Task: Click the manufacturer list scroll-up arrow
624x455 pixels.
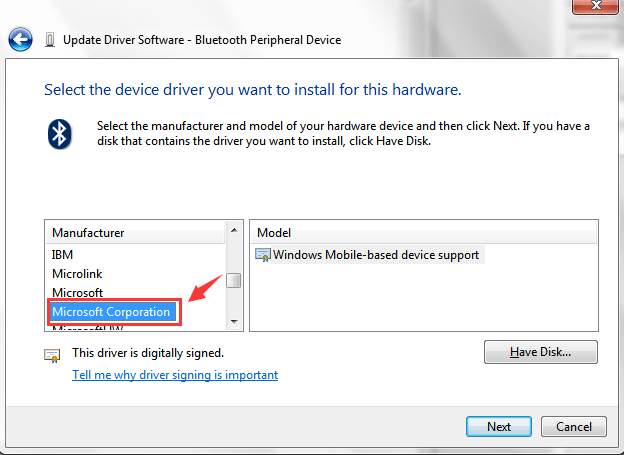Action: click(x=234, y=230)
